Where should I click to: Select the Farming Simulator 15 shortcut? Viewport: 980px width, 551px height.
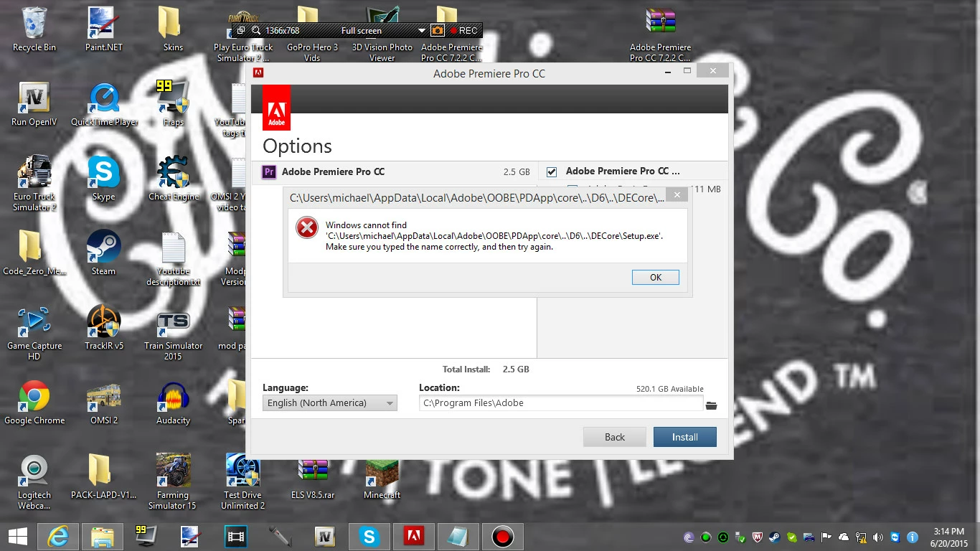click(x=172, y=482)
